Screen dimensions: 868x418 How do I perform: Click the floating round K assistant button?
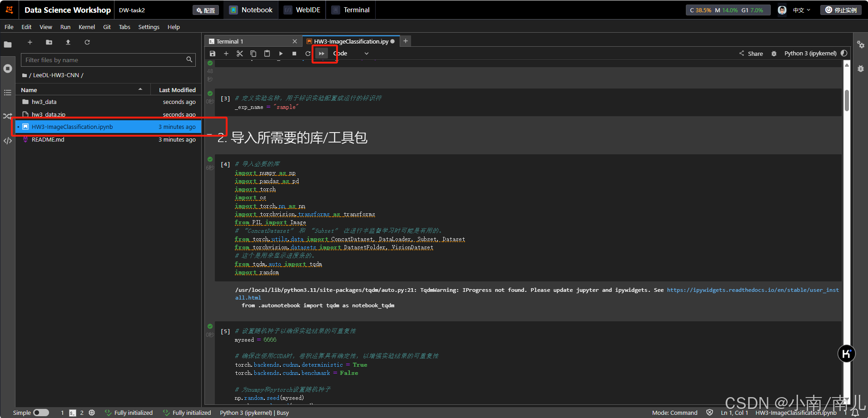point(847,354)
